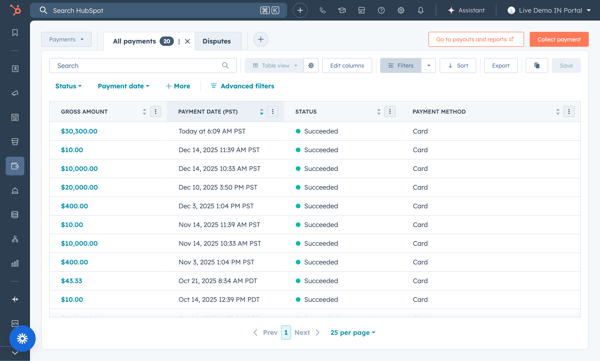Open the help question mark icon
Image resolution: width=600 pixels, height=361 pixels.
click(381, 10)
